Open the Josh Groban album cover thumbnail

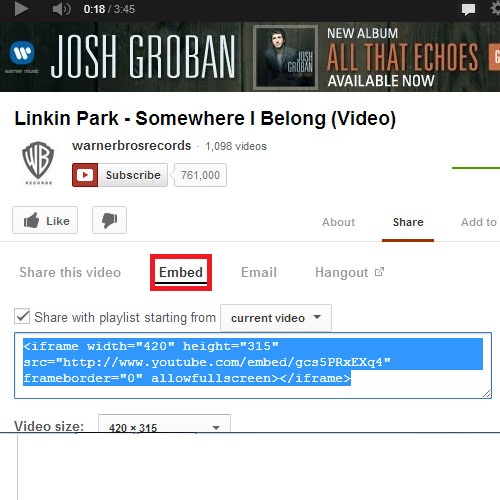(285, 57)
